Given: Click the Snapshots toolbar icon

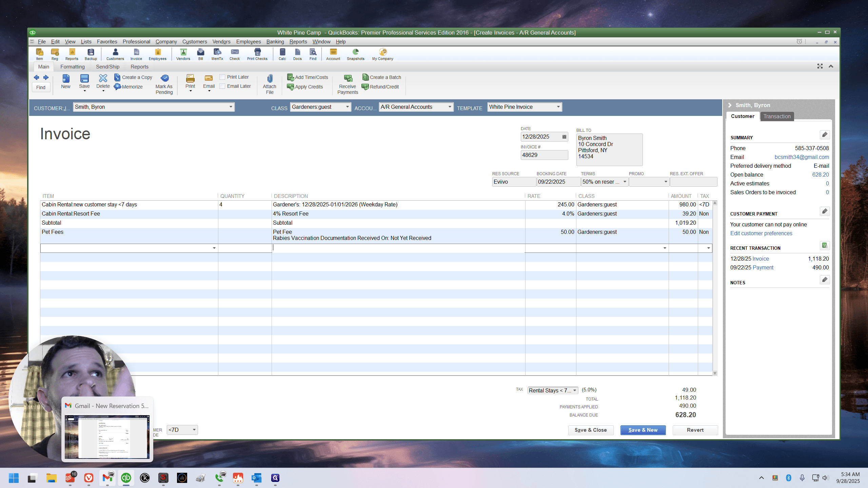Looking at the screenshot, I should (x=355, y=52).
